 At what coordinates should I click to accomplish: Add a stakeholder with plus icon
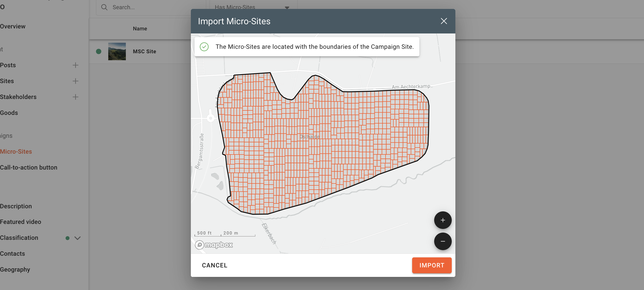point(75,97)
